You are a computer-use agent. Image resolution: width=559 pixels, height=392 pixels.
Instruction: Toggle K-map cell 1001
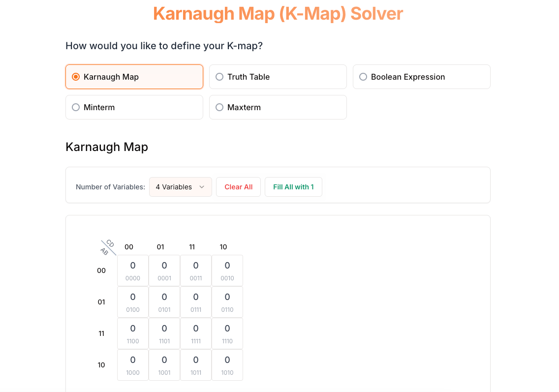point(164,365)
